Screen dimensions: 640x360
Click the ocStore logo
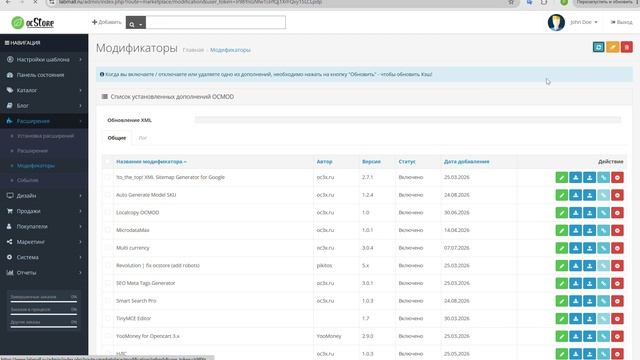pos(33,22)
